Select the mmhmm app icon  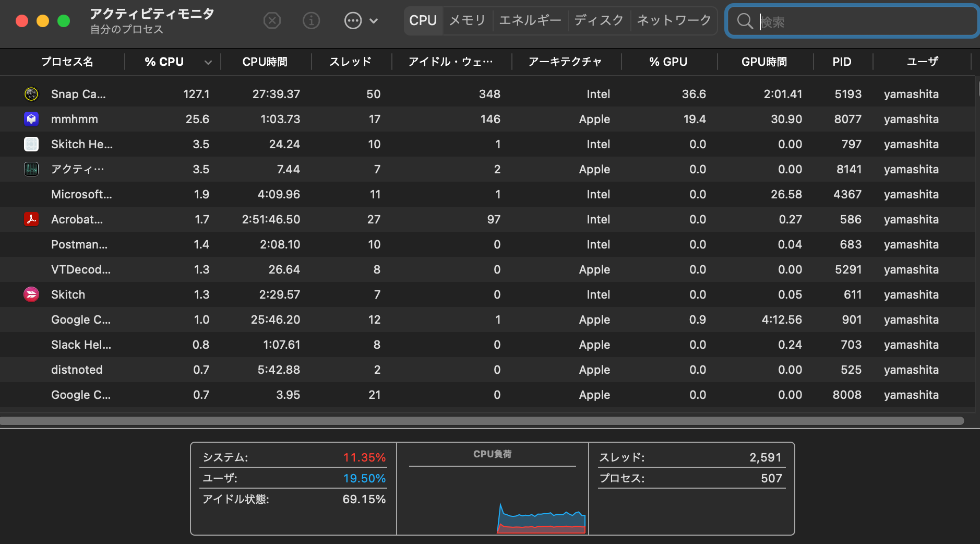[31, 119]
